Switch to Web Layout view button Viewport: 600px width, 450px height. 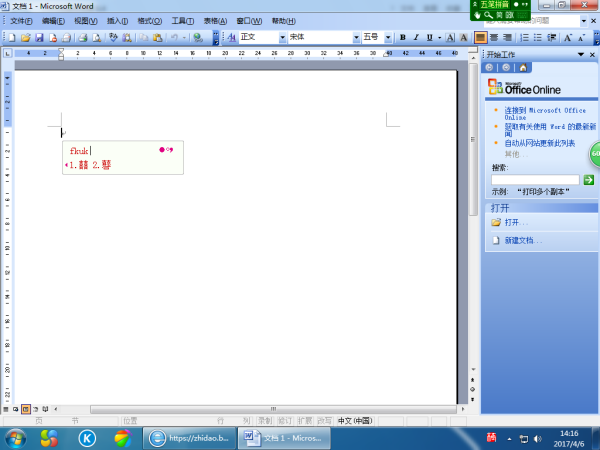(x=15, y=409)
